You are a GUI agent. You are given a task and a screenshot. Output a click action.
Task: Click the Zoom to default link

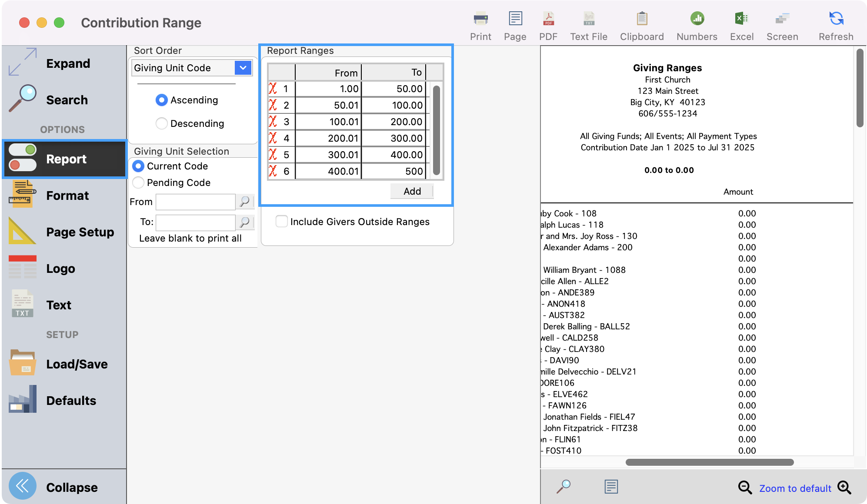(x=795, y=488)
